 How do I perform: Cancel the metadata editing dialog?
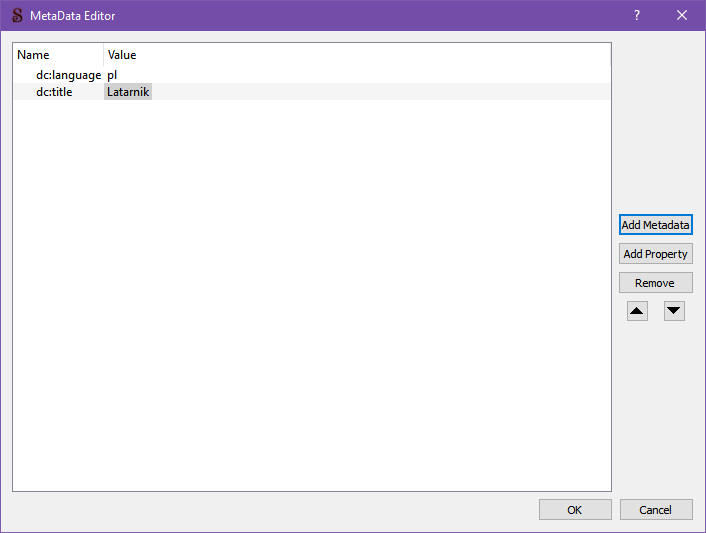(656, 510)
